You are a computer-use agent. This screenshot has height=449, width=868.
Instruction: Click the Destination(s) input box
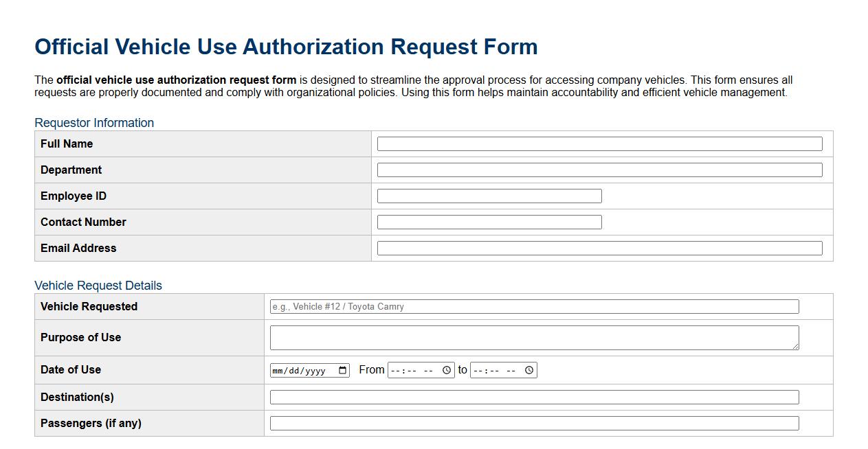pos(535,397)
